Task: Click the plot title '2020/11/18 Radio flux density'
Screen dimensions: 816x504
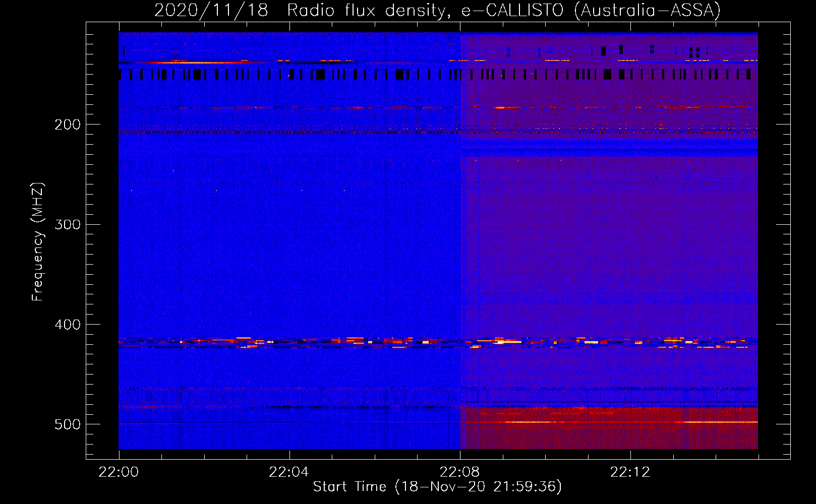Action: 437,10
